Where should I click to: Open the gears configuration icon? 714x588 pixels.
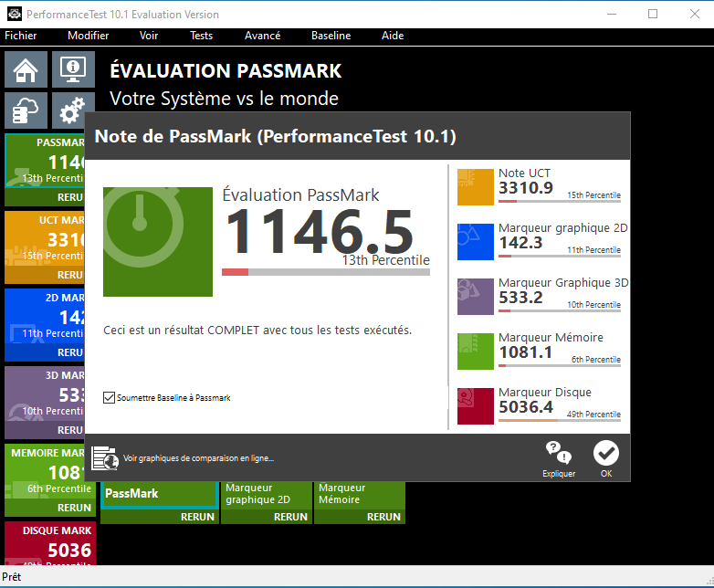click(73, 110)
